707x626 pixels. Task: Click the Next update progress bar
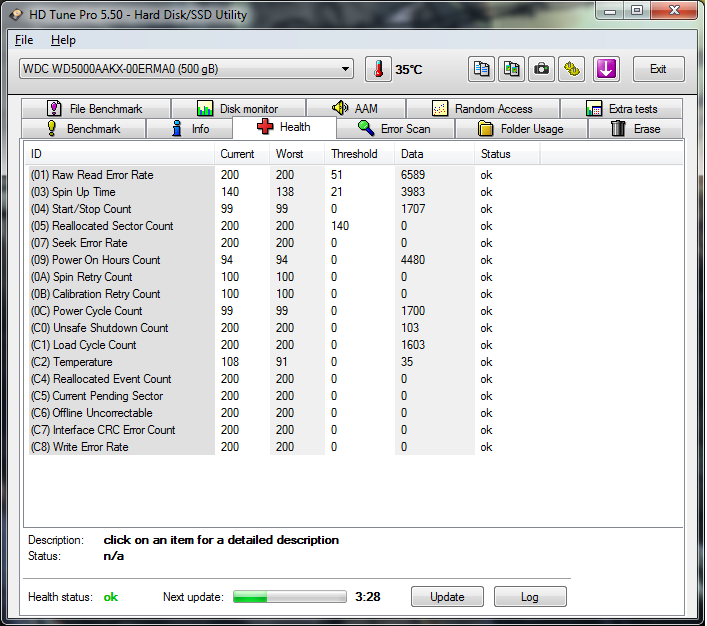[x=290, y=597]
